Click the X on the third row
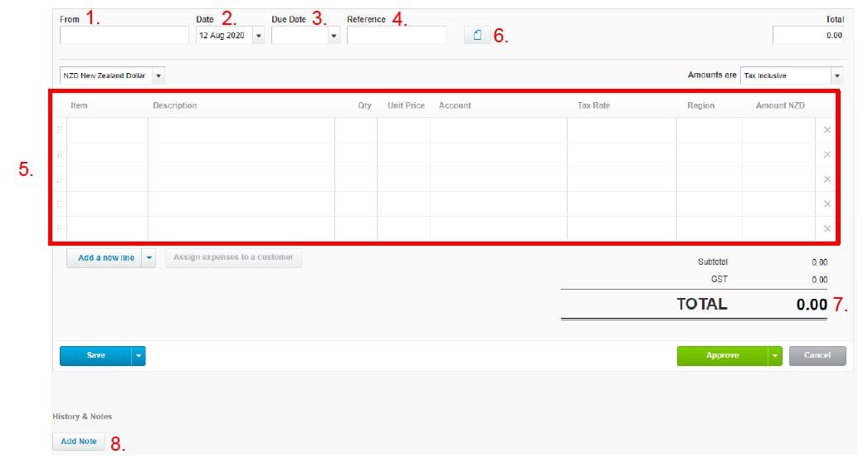This screenshot has height=459, width=868. pos(827,179)
